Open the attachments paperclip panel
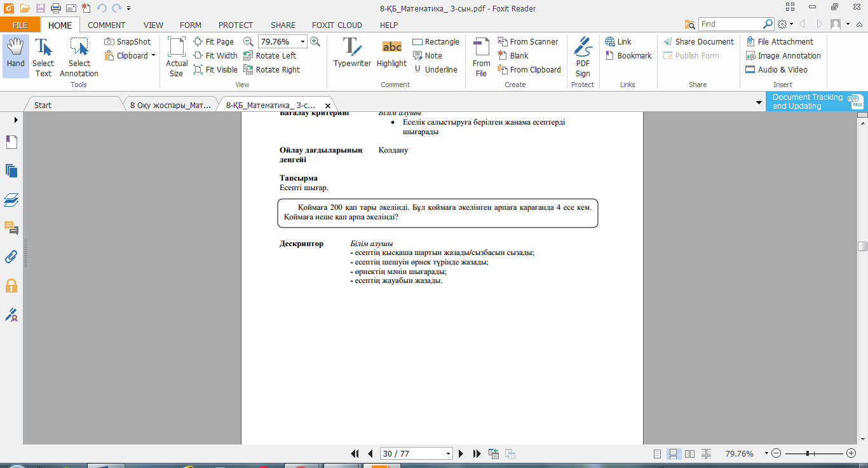 (x=11, y=257)
